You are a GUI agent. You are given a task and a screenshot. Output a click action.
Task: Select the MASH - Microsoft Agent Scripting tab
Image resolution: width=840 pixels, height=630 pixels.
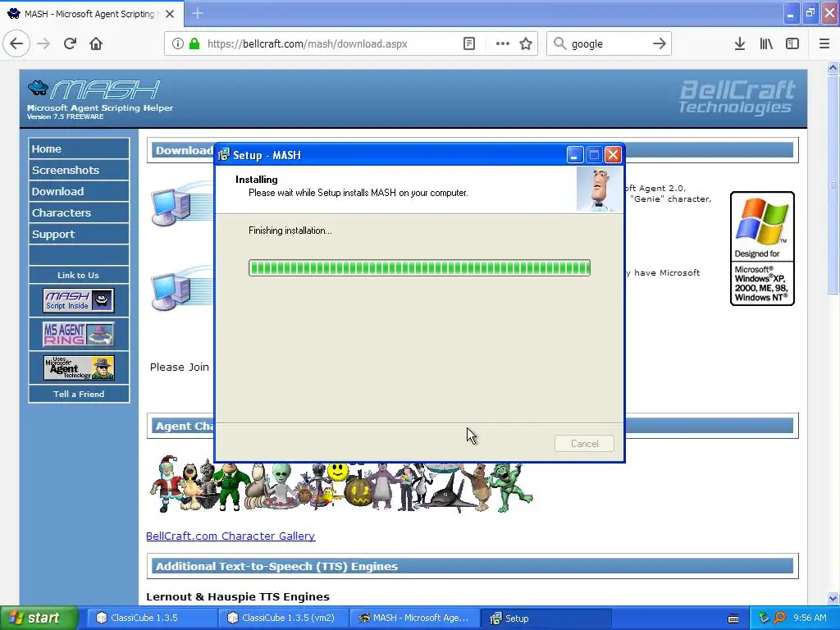[91, 14]
